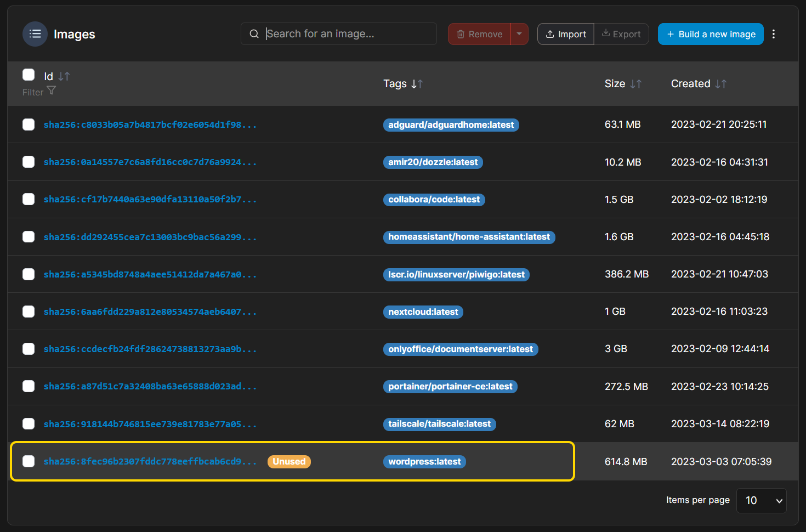Open the three-dot options menu
The height and width of the screenshot is (532, 806).
774,34
